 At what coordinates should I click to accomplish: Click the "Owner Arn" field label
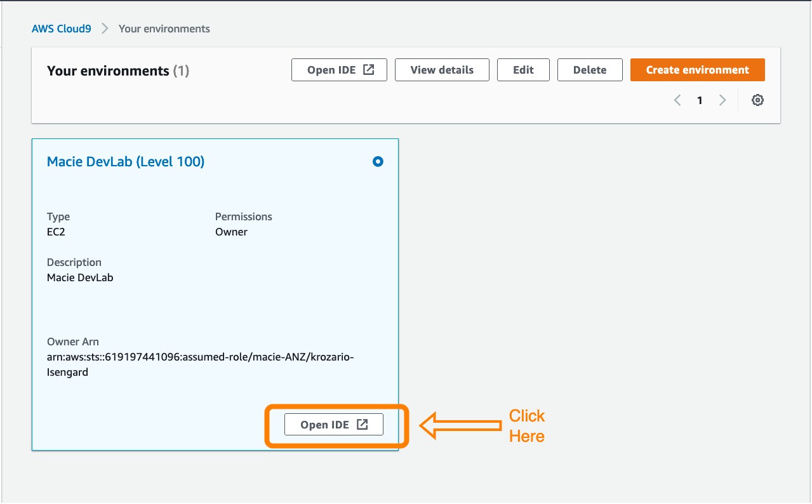[73, 342]
